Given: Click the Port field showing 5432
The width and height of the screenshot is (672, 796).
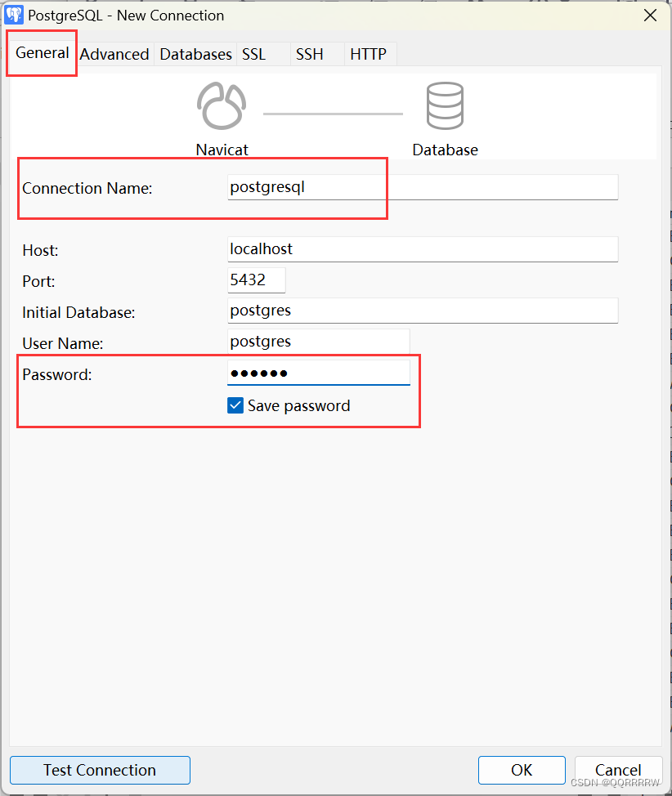Looking at the screenshot, I should [x=257, y=280].
